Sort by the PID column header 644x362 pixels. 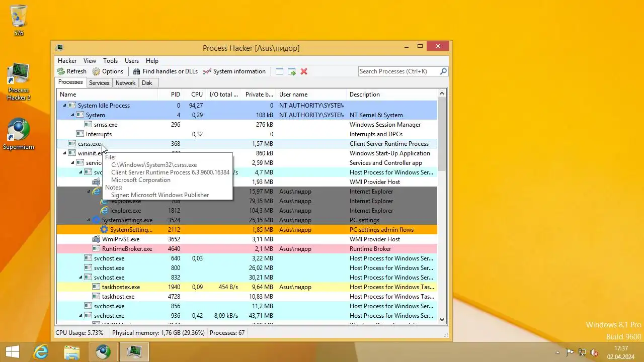[x=170, y=95]
